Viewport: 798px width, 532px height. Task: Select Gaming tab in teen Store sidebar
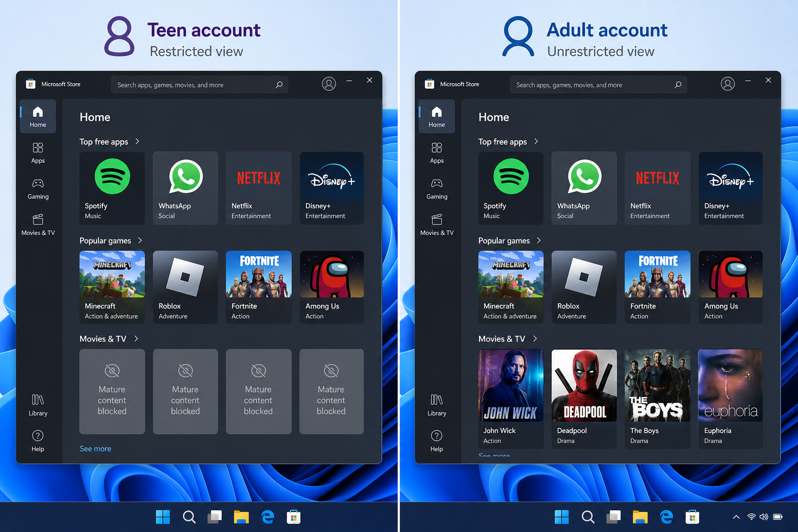click(38, 189)
